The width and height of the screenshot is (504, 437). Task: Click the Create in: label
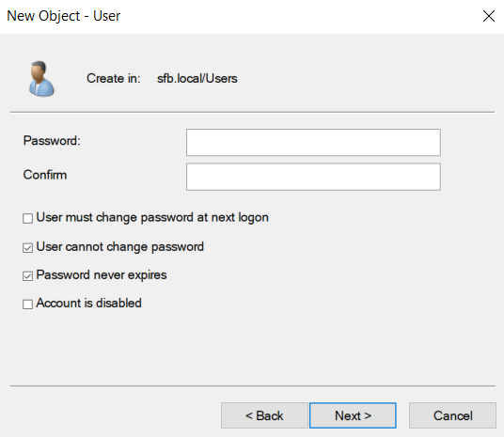pos(114,78)
